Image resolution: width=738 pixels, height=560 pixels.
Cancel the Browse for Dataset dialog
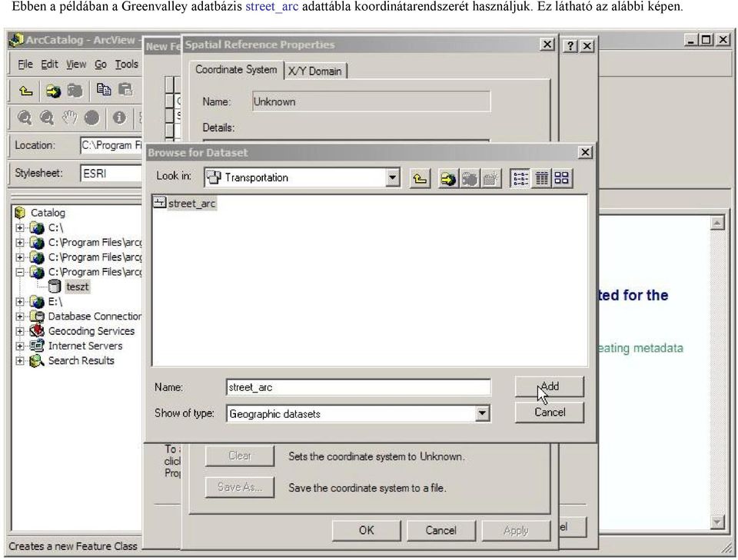[x=549, y=413]
